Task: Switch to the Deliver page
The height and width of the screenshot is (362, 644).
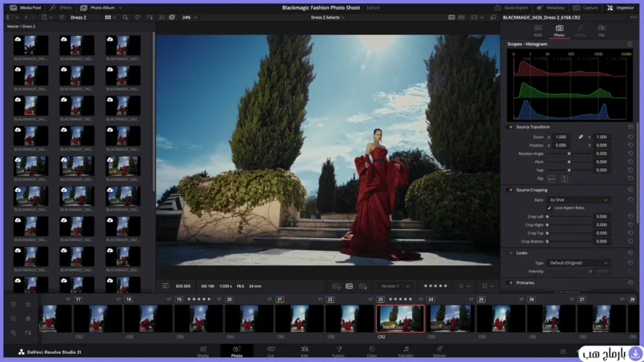Action: tap(440, 351)
